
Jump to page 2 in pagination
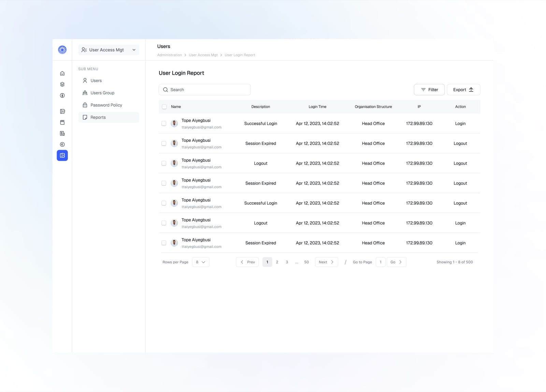point(277,262)
